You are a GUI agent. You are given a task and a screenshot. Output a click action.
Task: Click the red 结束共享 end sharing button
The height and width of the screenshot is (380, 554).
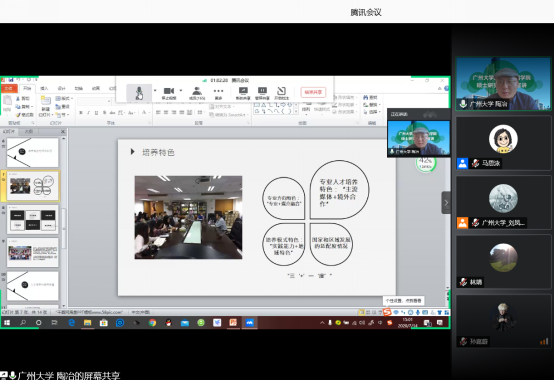tap(313, 92)
